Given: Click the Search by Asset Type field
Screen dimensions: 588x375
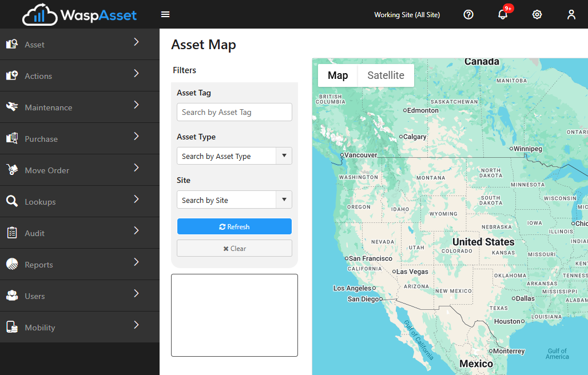Looking at the screenshot, I should tap(227, 156).
